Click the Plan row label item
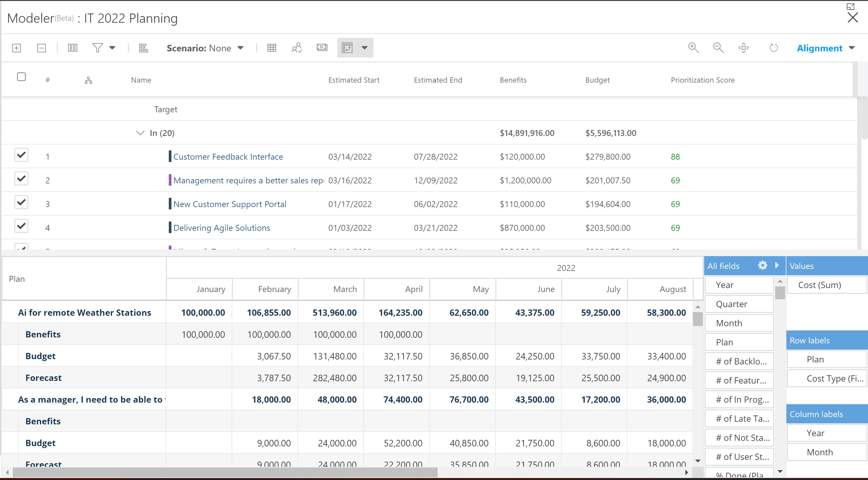Screen dimensions: 868x480 pos(827,360)
